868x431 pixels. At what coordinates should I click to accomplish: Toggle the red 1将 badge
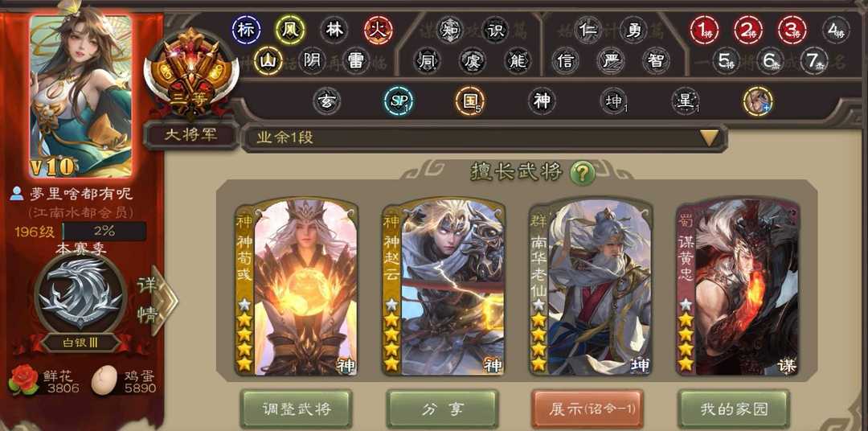[704, 30]
